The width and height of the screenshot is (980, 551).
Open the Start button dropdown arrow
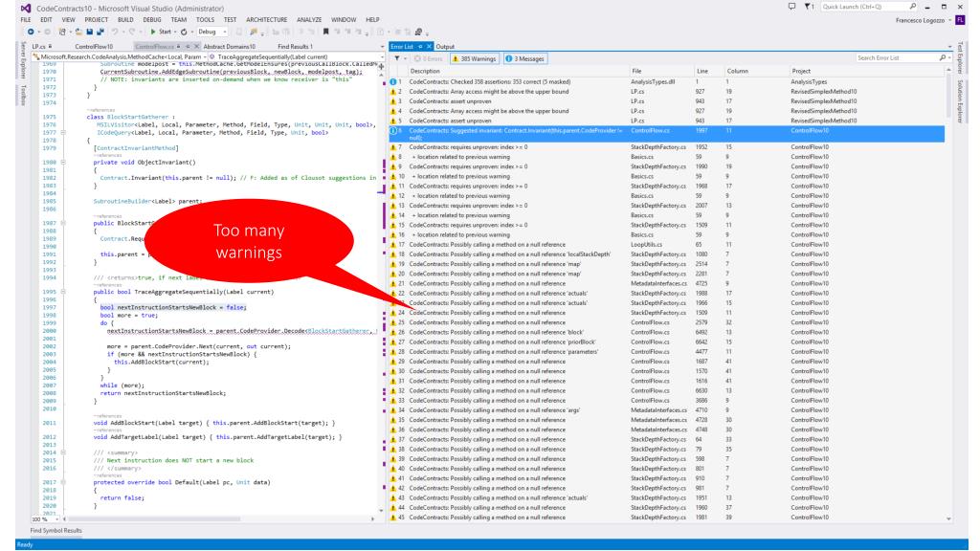point(175,32)
